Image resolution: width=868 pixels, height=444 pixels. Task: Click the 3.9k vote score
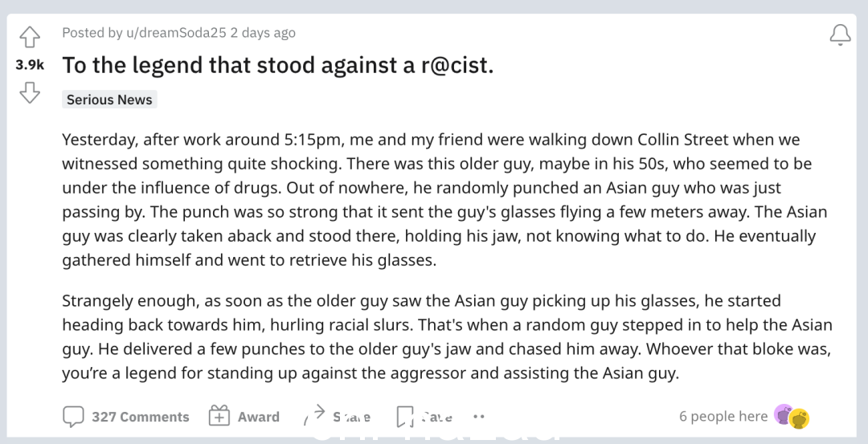point(30,65)
